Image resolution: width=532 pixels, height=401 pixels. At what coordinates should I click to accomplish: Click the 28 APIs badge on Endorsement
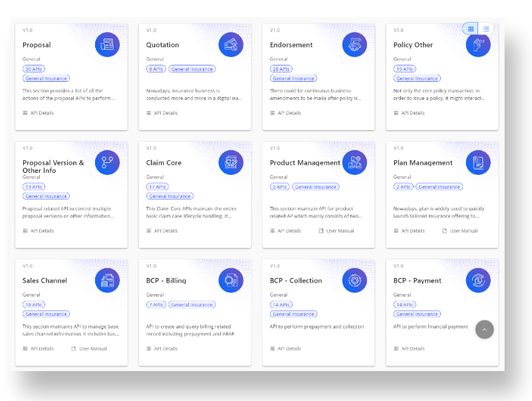(x=280, y=68)
